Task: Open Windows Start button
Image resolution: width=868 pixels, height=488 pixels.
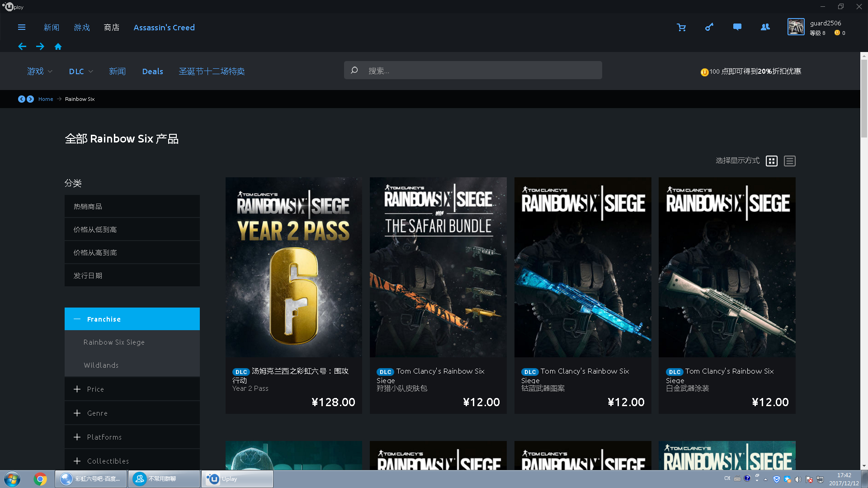Action: point(12,479)
